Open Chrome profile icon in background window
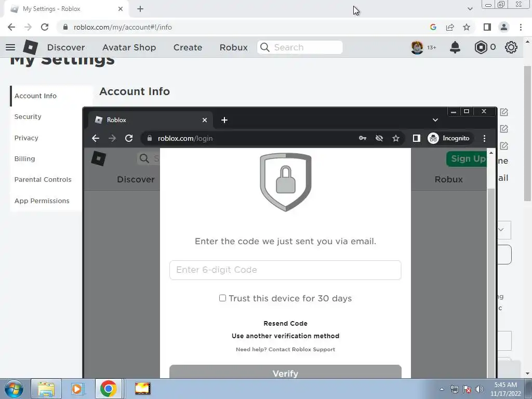 tap(504, 27)
